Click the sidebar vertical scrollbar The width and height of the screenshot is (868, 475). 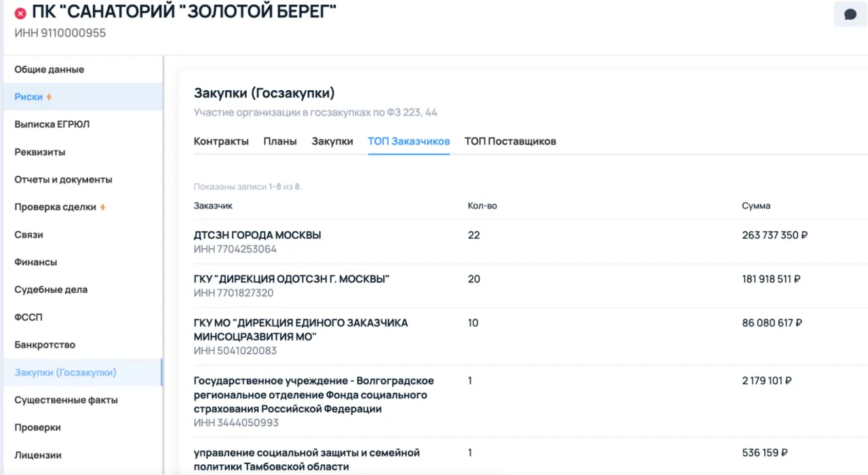coord(163,265)
